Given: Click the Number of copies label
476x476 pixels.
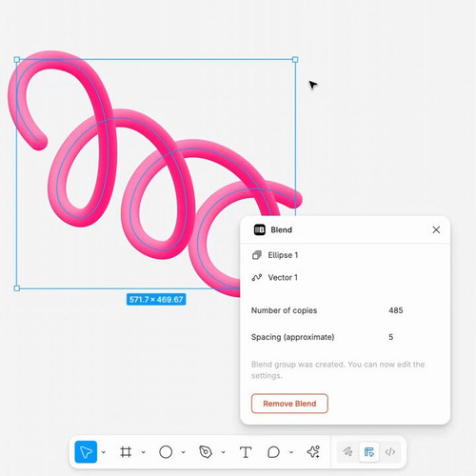Looking at the screenshot, I should 284,310.
